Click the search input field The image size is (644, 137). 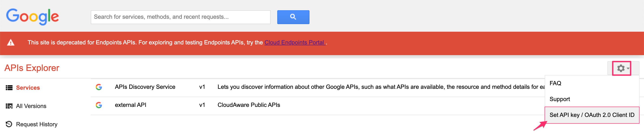[x=180, y=17]
